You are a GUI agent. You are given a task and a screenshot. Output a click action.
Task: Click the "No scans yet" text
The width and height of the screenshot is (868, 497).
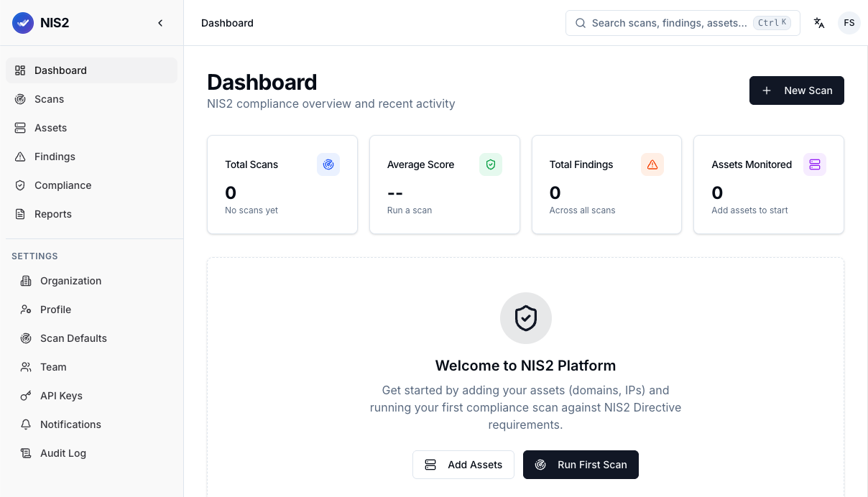[x=251, y=210]
